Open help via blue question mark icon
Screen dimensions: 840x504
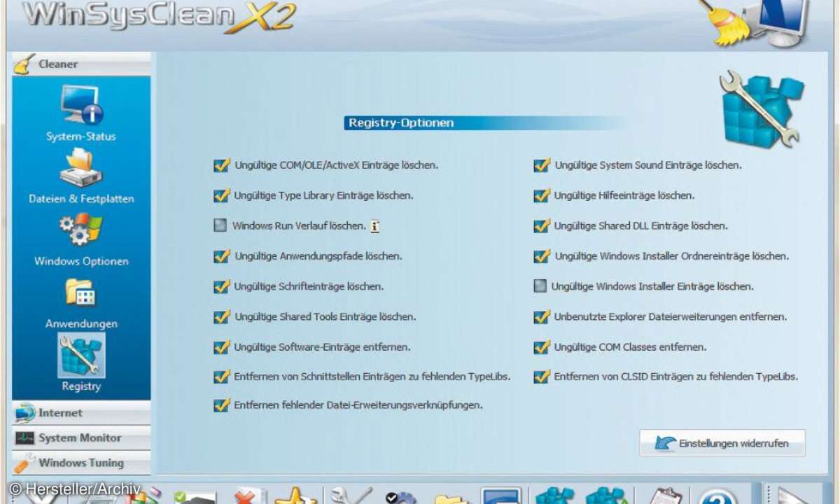click(718, 496)
